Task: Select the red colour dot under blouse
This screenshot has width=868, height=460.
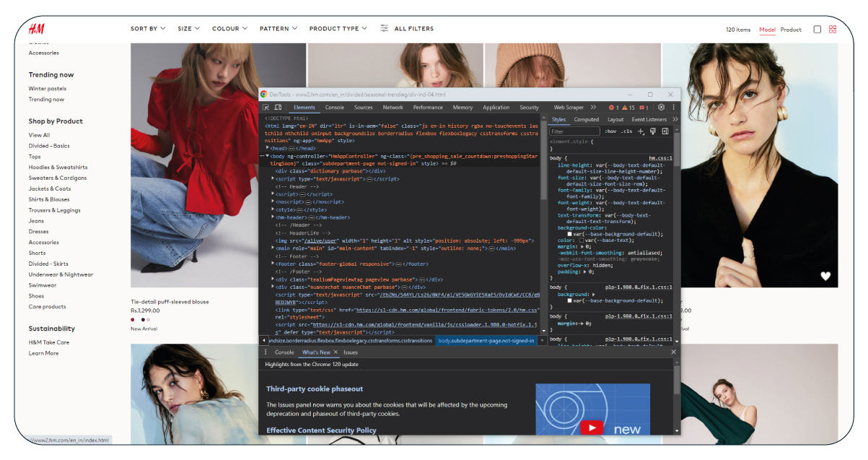Action: pos(133,319)
